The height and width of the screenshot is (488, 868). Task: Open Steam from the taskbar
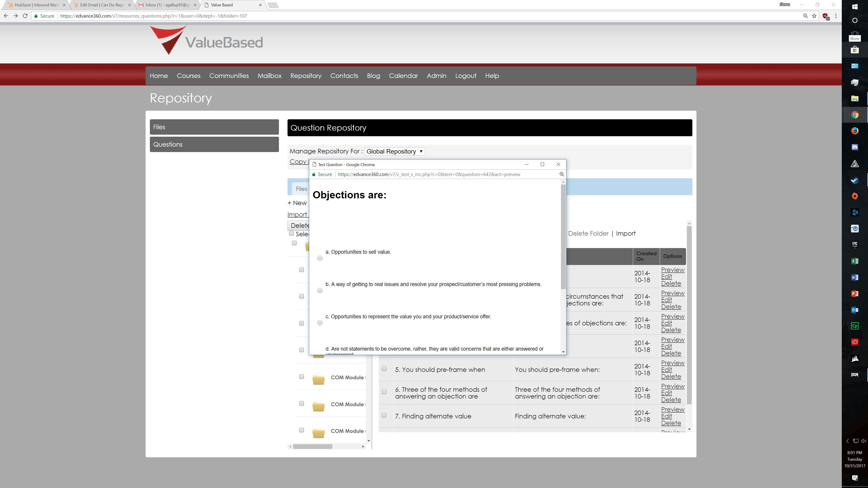coord(854,180)
